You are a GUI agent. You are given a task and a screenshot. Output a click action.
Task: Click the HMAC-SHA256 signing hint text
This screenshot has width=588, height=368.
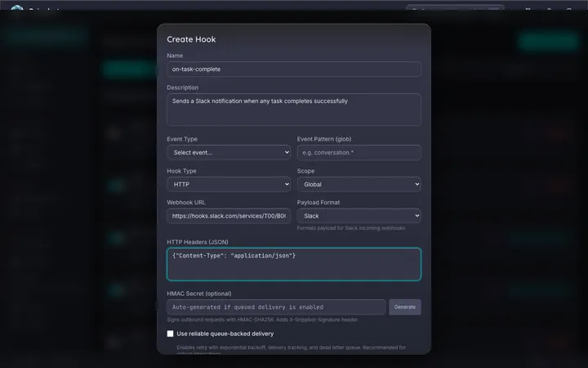(x=262, y=320)
